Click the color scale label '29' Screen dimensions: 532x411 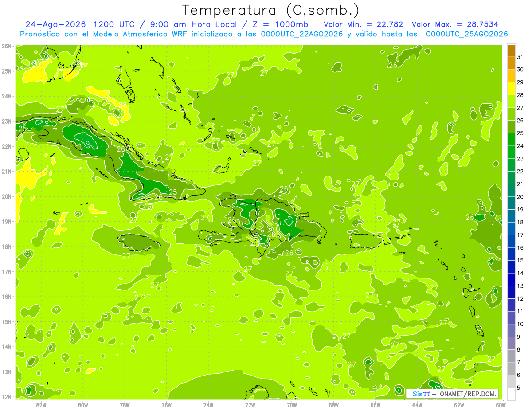point(520,82)
